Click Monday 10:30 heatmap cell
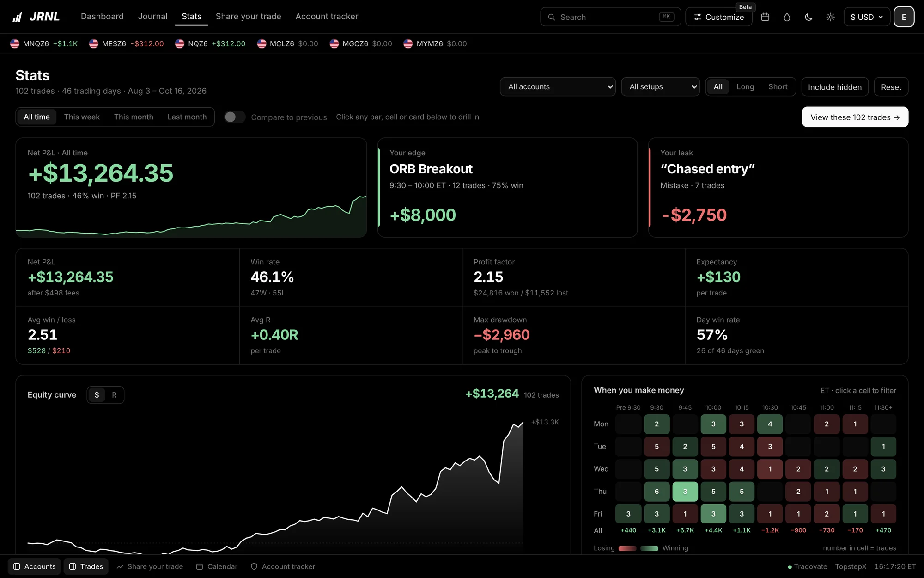The width and height of the screenshot is (924, 578). click(x=770, y=424)
